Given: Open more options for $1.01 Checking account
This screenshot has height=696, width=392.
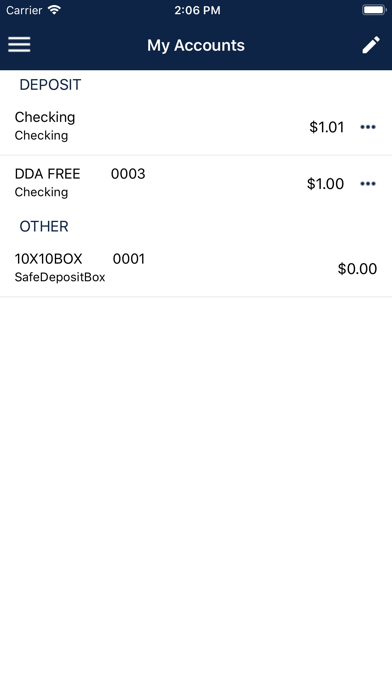Looking at the screenshot, I should 368,127.
